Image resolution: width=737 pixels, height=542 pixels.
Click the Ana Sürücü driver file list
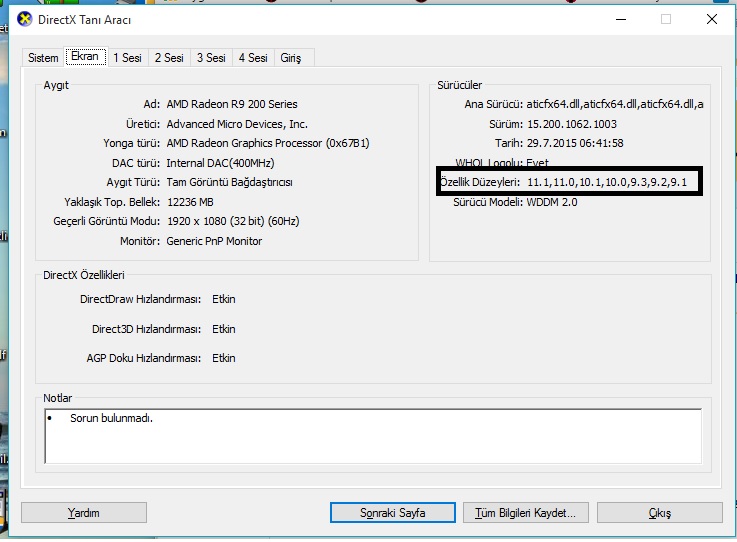614,104
